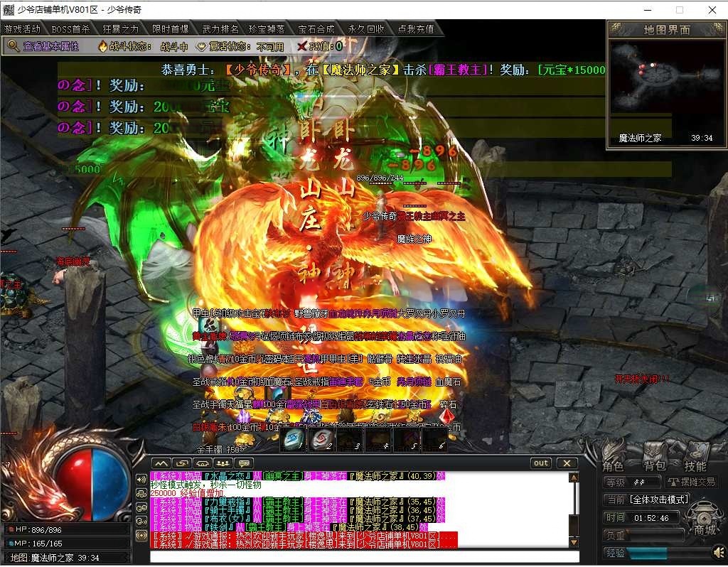Open the BOSS首杀 menu

70,29
